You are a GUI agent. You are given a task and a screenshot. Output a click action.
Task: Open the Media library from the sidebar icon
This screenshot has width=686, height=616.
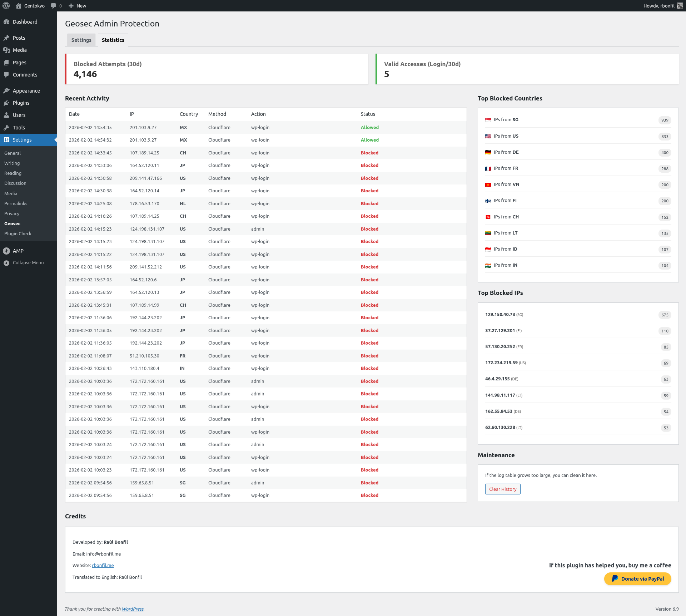[x=7, y=50]
